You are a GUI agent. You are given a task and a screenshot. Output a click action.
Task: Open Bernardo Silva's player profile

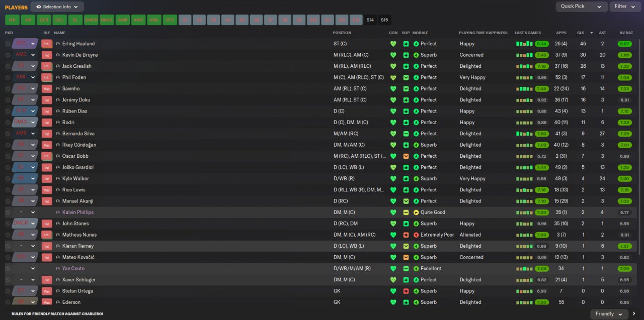[x=78, y=134]
